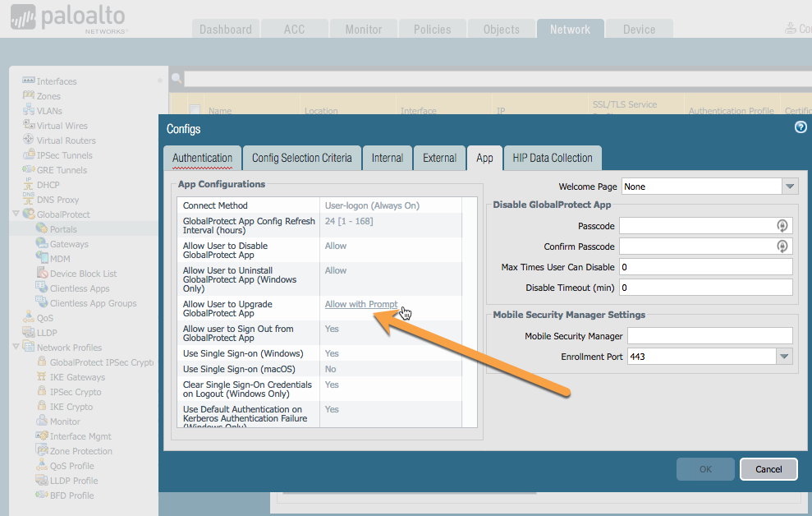Click the Device Block List icon
812x516 pixels.
click(42, 273)
